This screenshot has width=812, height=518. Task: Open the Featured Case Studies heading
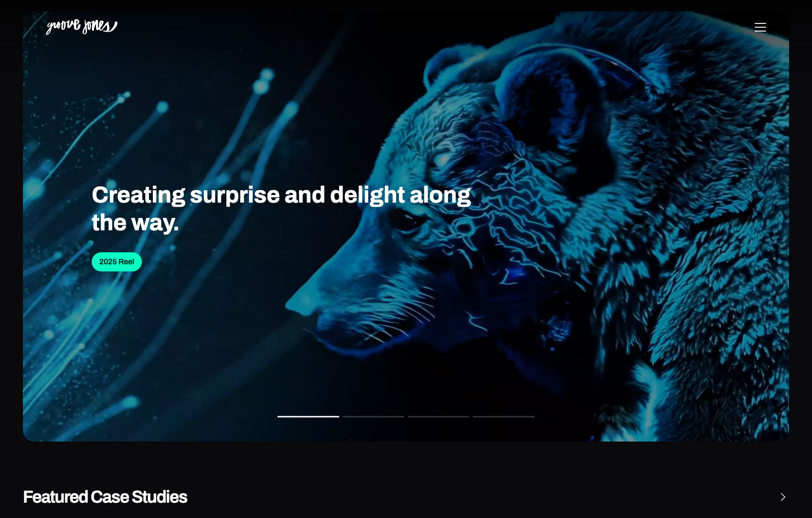coord(105,497)
